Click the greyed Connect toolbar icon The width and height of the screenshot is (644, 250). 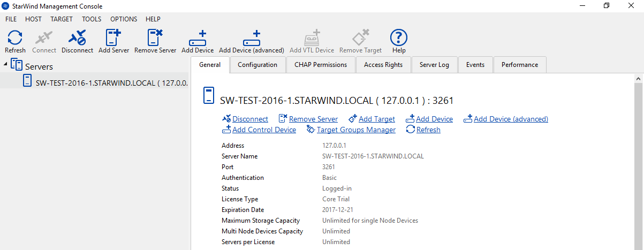tap(44, 37)
